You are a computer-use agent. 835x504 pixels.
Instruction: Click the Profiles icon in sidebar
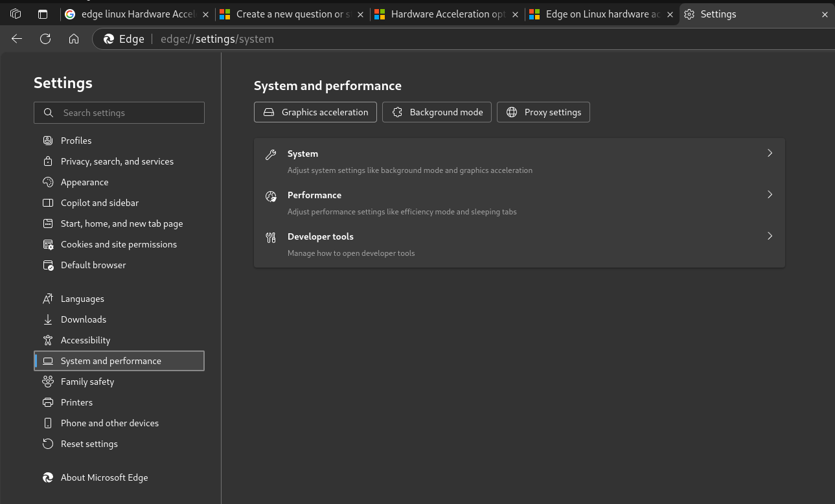(x=48, y=141)
